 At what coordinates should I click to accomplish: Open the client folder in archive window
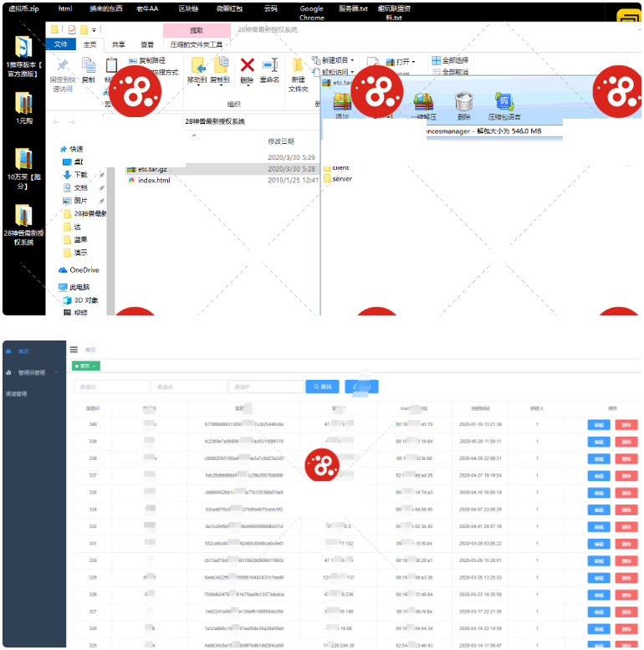pos(336,168)
